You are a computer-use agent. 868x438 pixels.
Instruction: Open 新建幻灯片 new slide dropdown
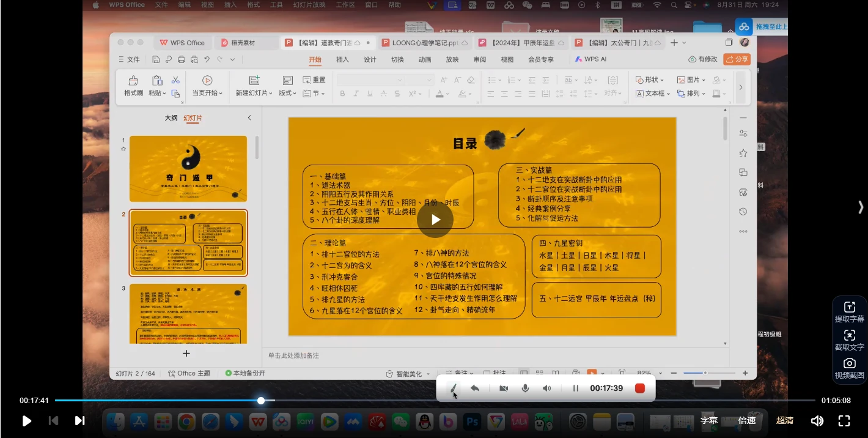[254, 93]
